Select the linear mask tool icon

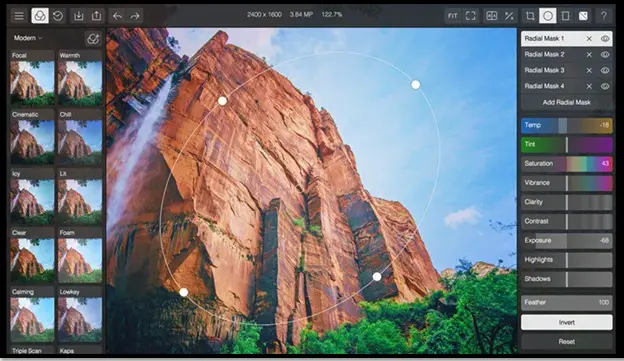point(566,16)
